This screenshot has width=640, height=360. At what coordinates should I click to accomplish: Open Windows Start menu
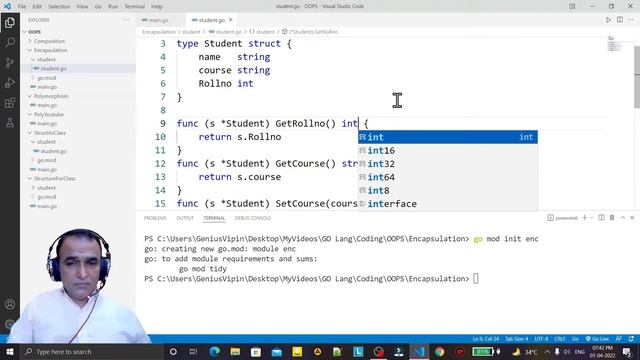click(x=9, y=351)
